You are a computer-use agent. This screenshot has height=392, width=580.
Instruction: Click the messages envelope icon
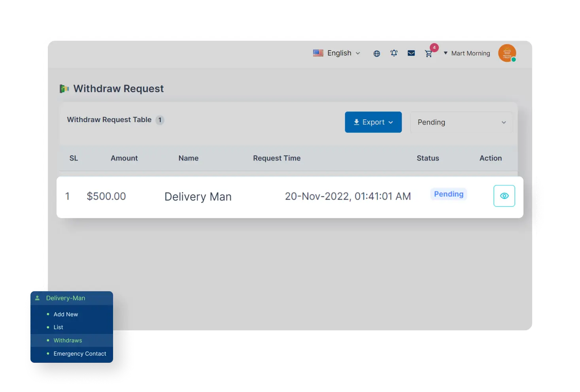click(411, 53)
